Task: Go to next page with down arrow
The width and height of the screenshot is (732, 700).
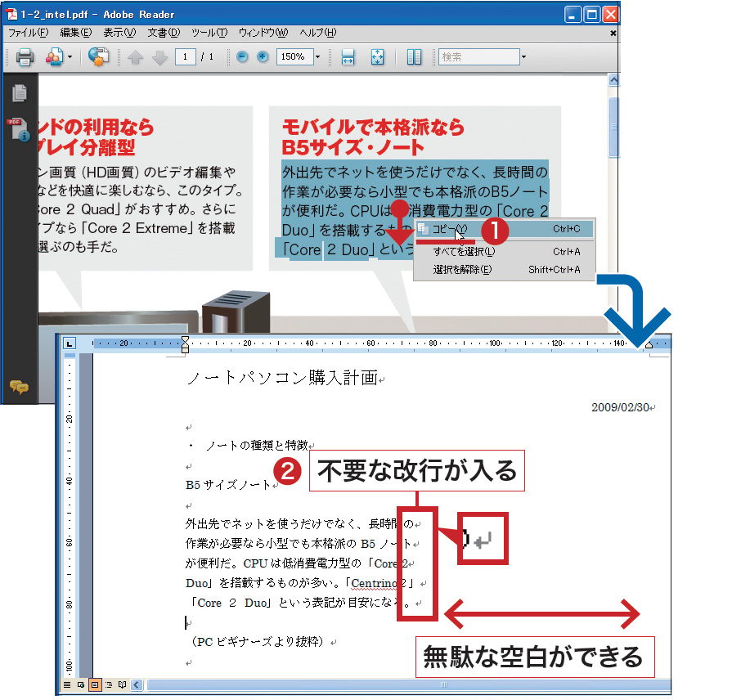Action: [x=159, y=57]
